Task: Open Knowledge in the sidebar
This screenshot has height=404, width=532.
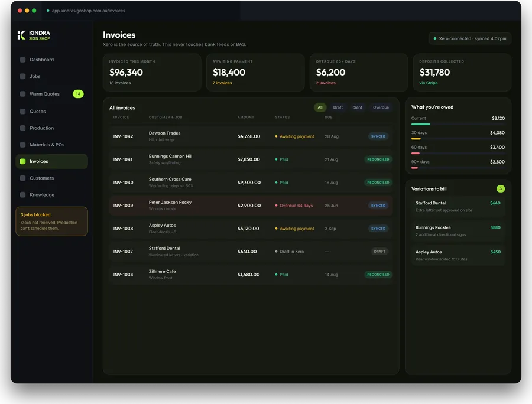Action: (x=51, y=194)
